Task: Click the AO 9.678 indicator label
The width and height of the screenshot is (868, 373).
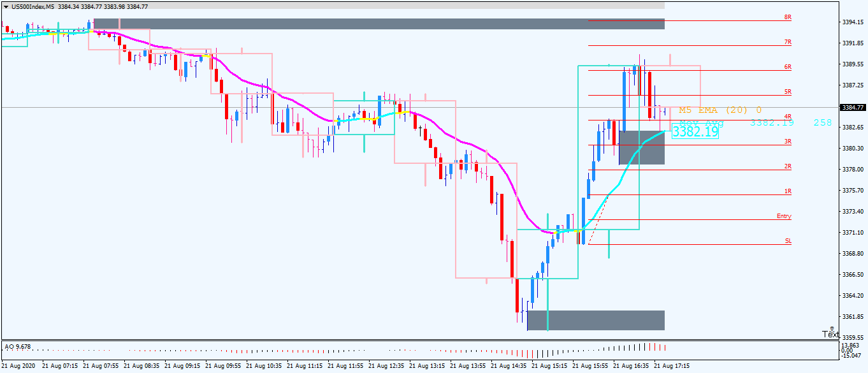Action: point(17,347)
